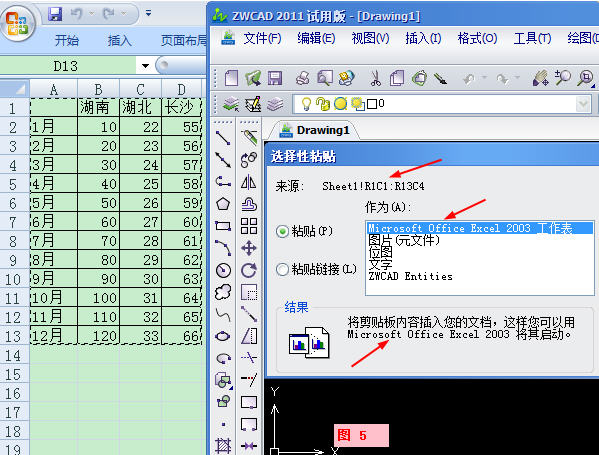The image size is (599, 455).
Task: Choose 文字 in paste format list
Action: [x=380, y=264]
